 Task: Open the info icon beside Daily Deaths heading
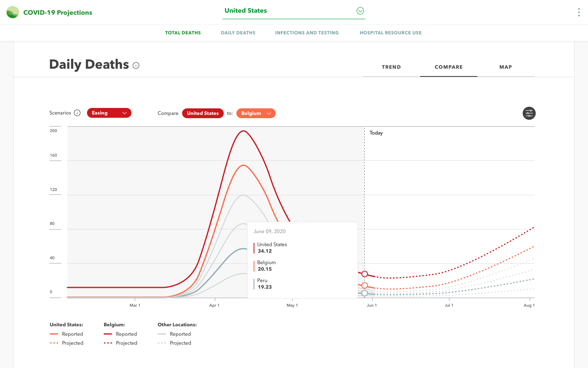coord(136,65)
